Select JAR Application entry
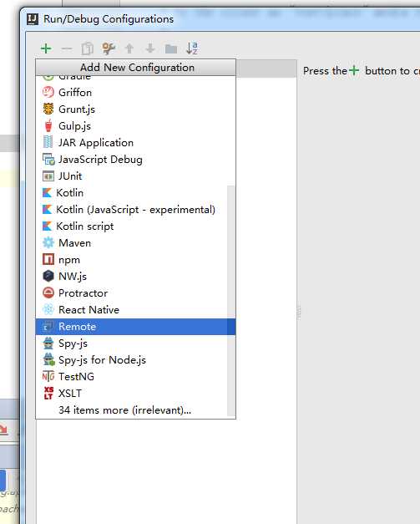This screenshot has width=420, height=524. 135,142
